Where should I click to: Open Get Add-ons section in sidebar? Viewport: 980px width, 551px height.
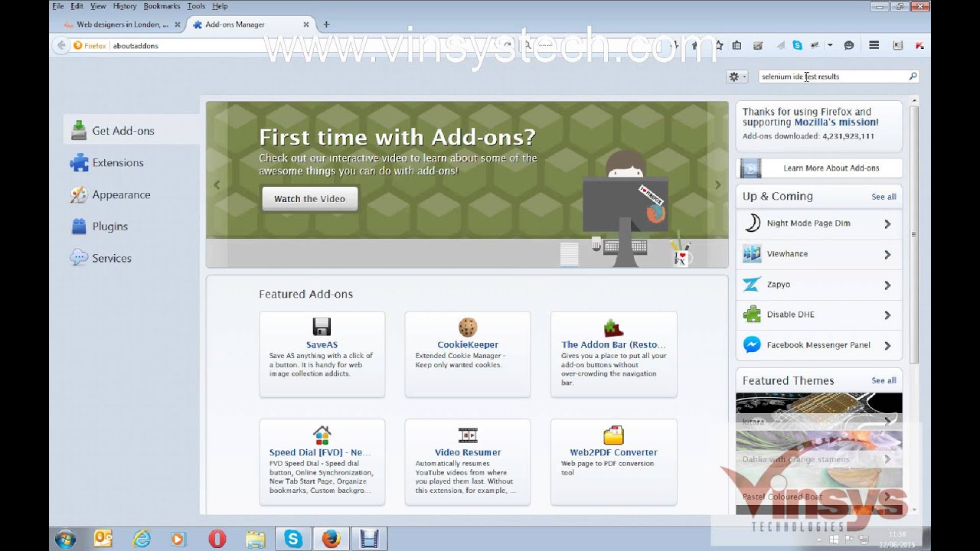[131, 131]
